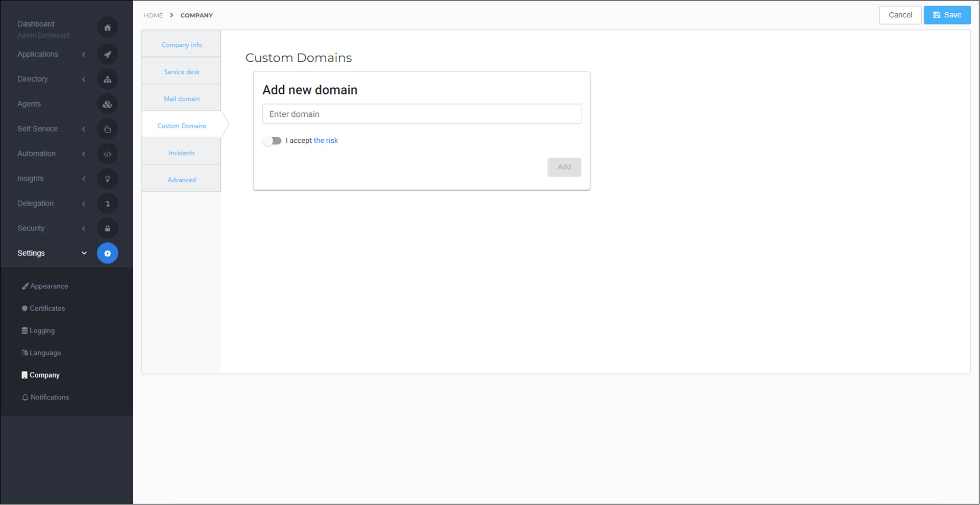Click the Self Service sidebar label
The width and height of the screenshot is (980, 505).
[38, 129]
